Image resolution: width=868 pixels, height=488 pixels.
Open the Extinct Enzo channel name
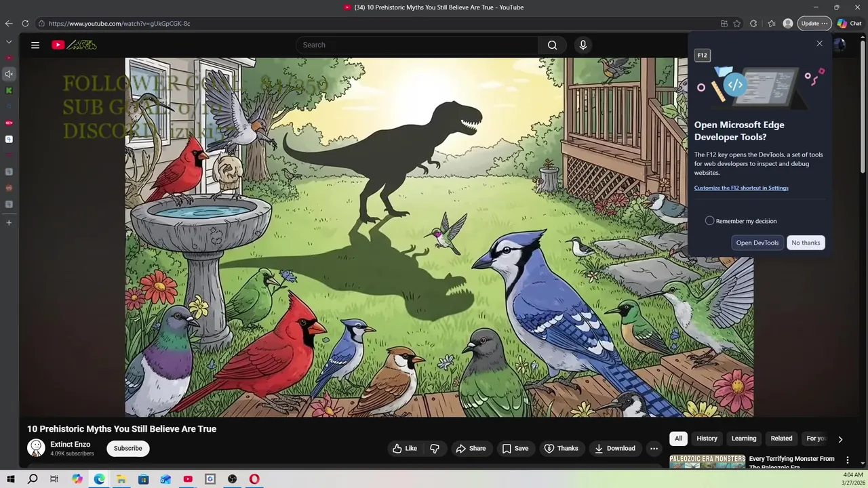[x=70, y=445]
